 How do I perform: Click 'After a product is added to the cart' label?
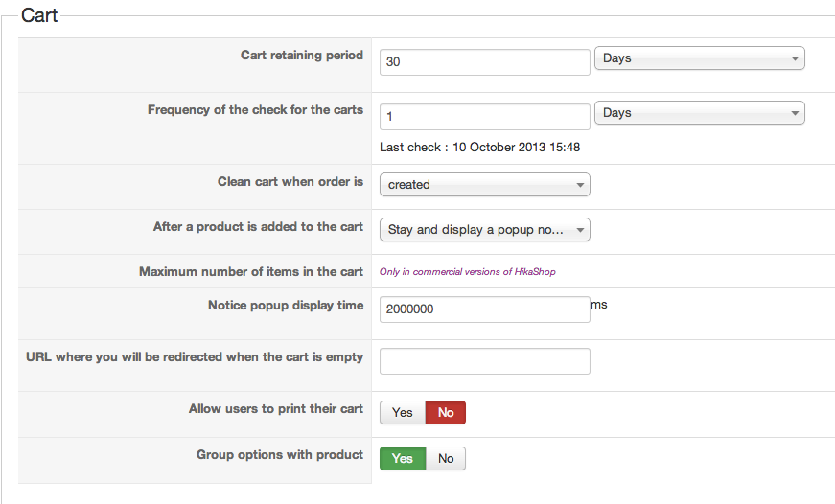point(258,227)
